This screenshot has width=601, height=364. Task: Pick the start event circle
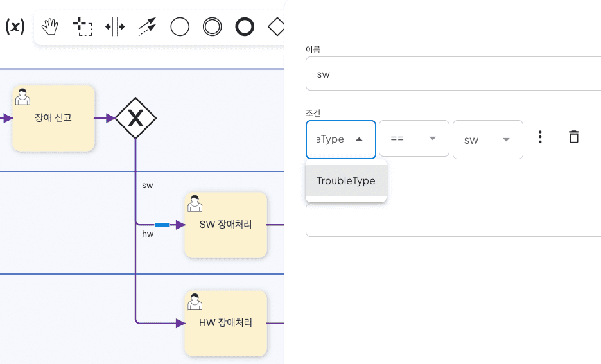click(x=180, y=27)
